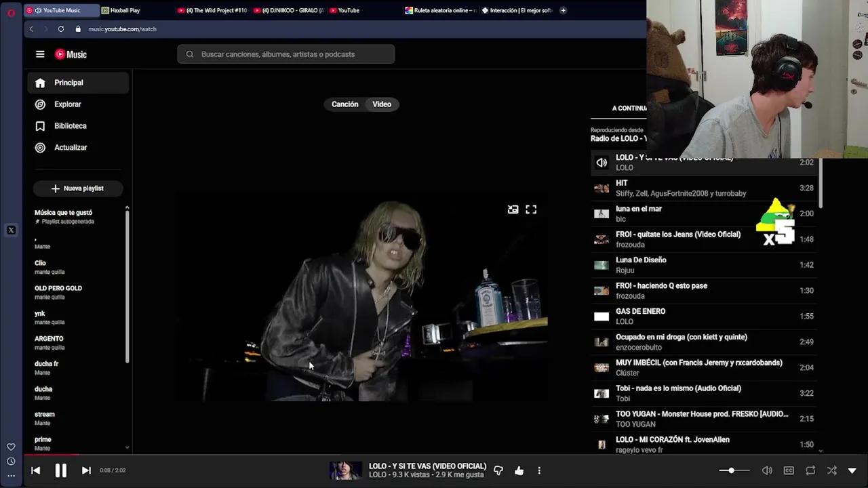Focus the song search box
Viewport: 868px width, 488px height.
coord(286,54)
